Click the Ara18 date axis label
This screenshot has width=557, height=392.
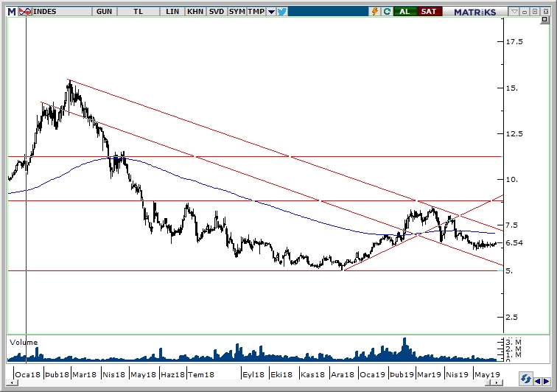click(343, 374)
